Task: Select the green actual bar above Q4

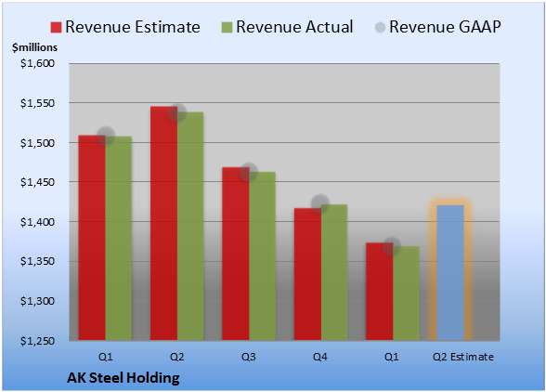Action: click(x=334, y=272)
